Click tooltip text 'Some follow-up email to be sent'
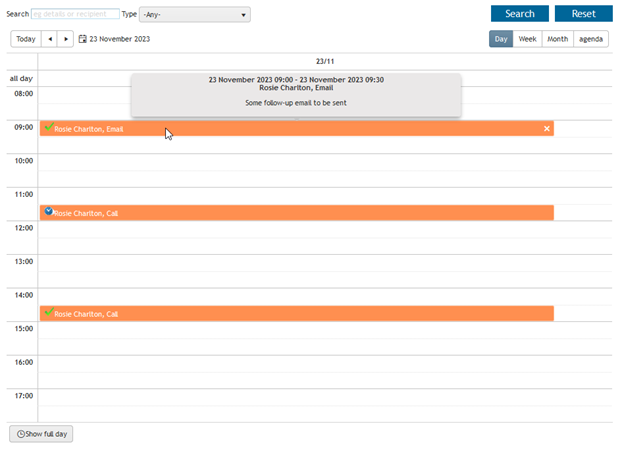This screenshot has height=449, width=624. [x=296, y=103]
